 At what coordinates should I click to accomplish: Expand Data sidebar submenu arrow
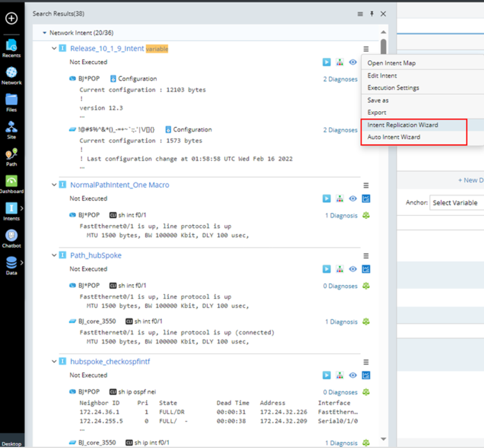[x=21, y=262]
